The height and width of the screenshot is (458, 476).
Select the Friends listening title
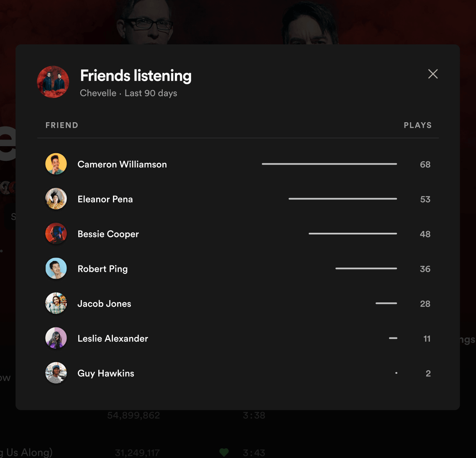[136, 76]
